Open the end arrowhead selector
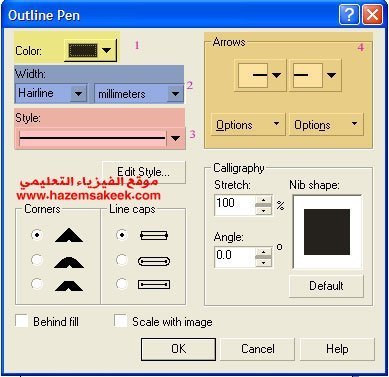The height and width of the screenshot is (377, 389). 315,75
